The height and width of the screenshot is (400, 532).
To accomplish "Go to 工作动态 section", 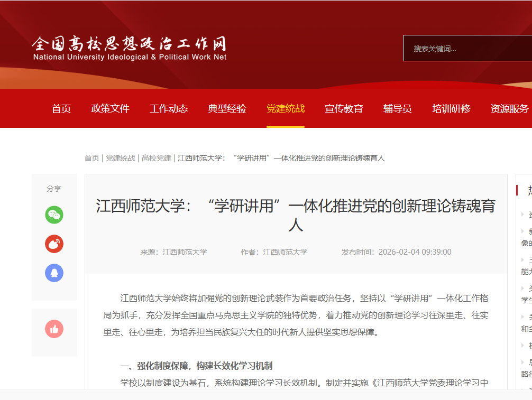I will coord(169,109).
